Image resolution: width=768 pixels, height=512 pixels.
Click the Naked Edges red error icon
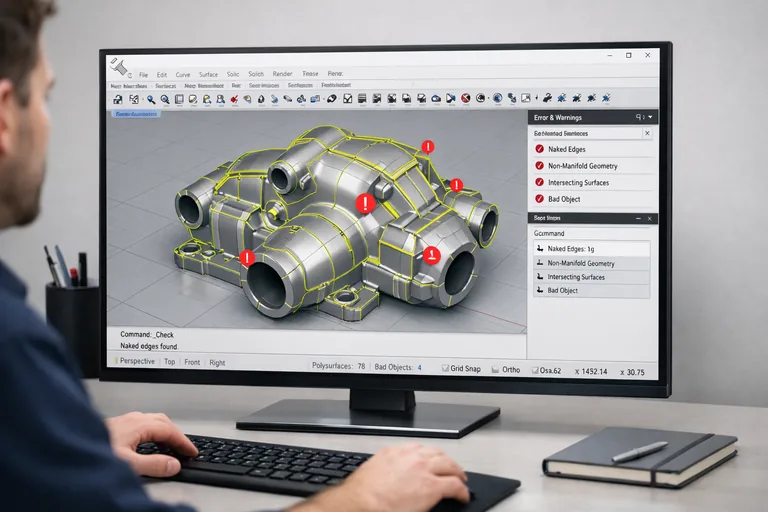[x=540, y=149]
